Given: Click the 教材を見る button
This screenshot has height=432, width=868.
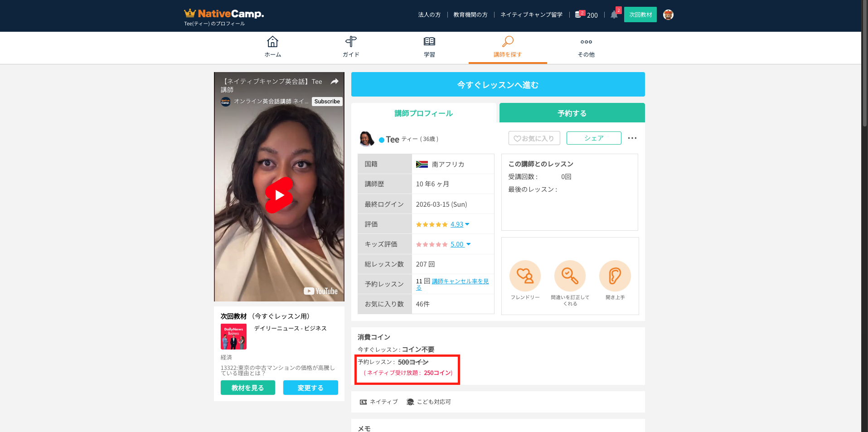Looking at the screenshot, I should (247, 388).
